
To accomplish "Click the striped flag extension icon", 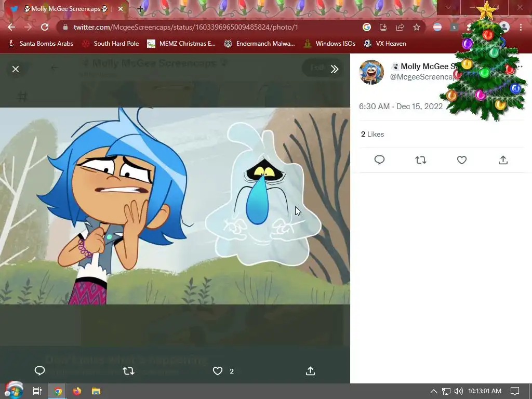I will tap(437, 27).
